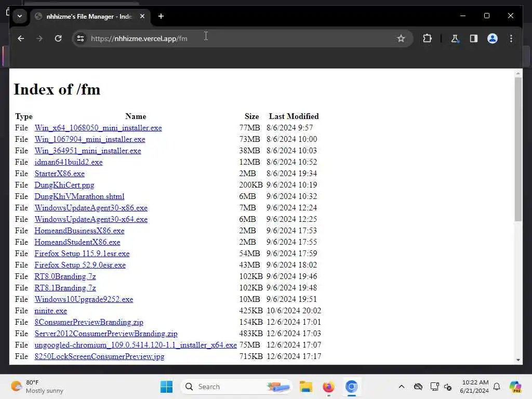Launch Copilot preview from the taskbar

click(x=515, y=387)
